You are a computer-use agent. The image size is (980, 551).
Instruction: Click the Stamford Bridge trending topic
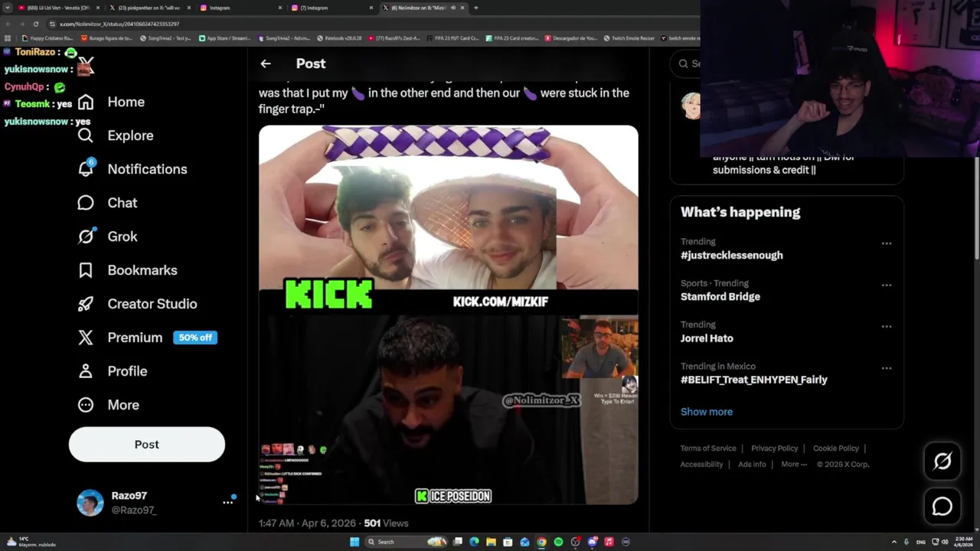(720, 297)
